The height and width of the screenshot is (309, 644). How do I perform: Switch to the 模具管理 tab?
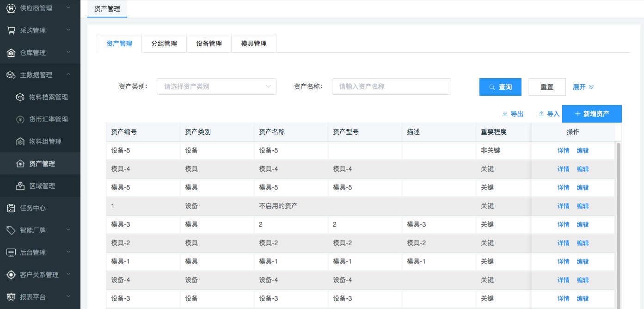pyautogui.click(x=254, y=43)
